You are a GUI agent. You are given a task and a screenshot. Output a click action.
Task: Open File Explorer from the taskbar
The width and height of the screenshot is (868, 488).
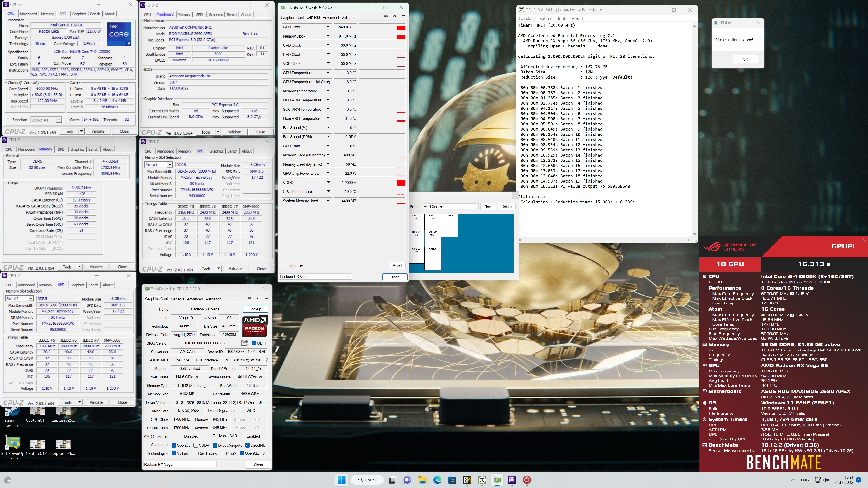422,480
